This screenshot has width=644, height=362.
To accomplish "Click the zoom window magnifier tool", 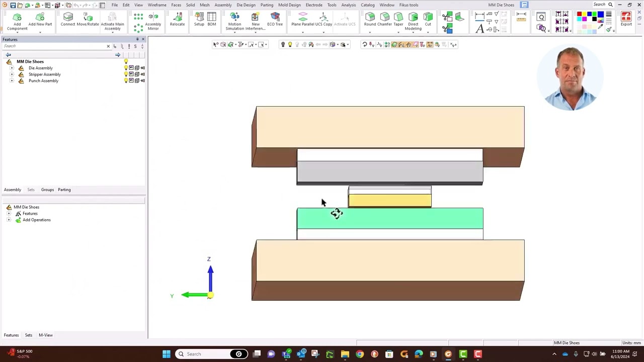I will (541, 17).
